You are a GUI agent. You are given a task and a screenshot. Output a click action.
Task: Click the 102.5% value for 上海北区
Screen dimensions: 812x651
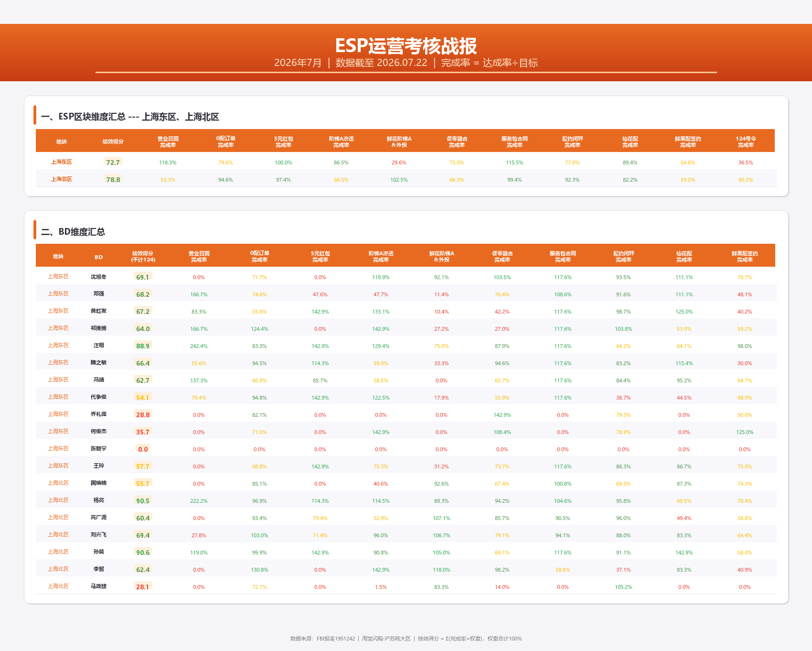pos(399,180)
